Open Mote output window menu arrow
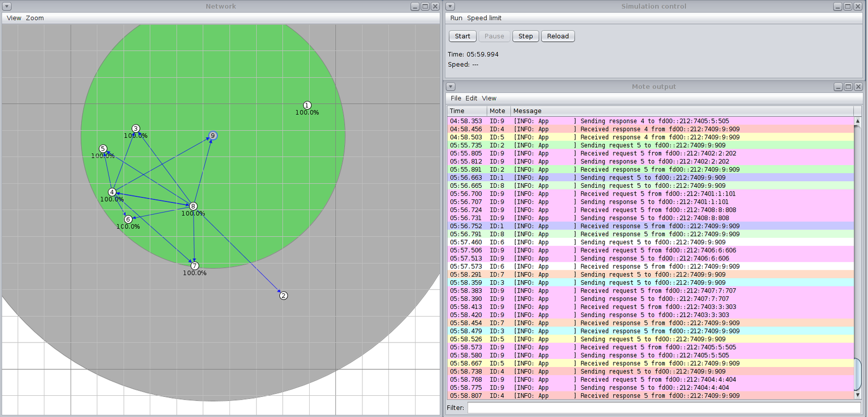This screenshot has width=868, height=417. [x=450, y=87]
